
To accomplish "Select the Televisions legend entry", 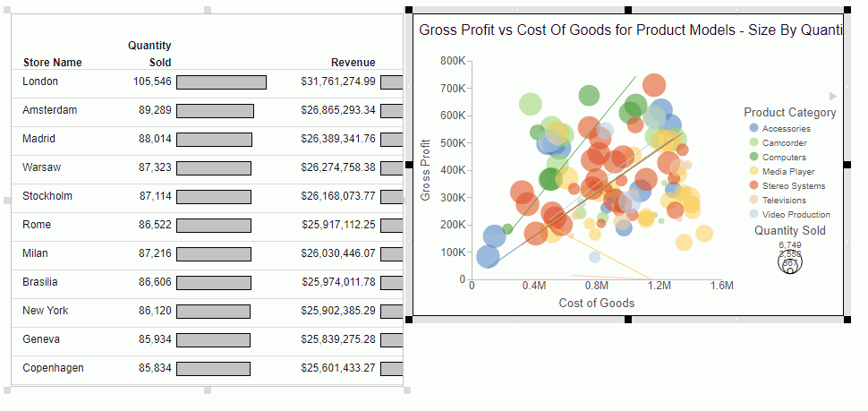I will [784, 201].
